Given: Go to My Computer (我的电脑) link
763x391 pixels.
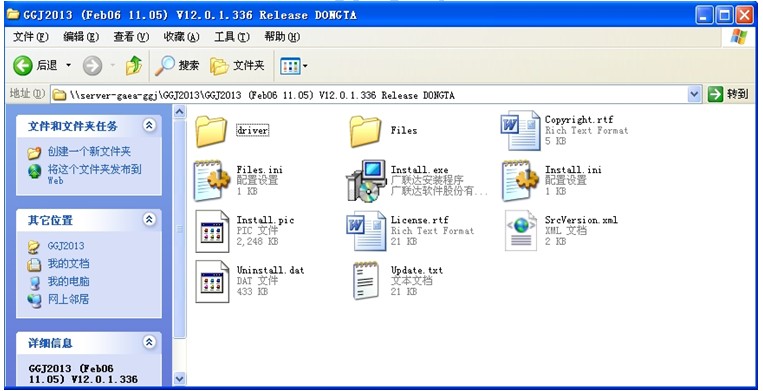Looking at the screenshot, I should pyautogui.click(x=68, y=282).
